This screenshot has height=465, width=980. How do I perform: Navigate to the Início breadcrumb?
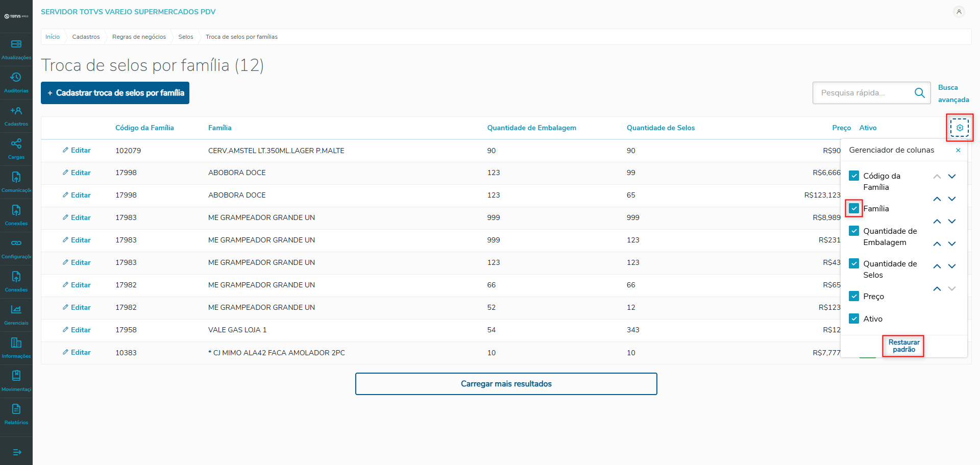tap(53, 37)
